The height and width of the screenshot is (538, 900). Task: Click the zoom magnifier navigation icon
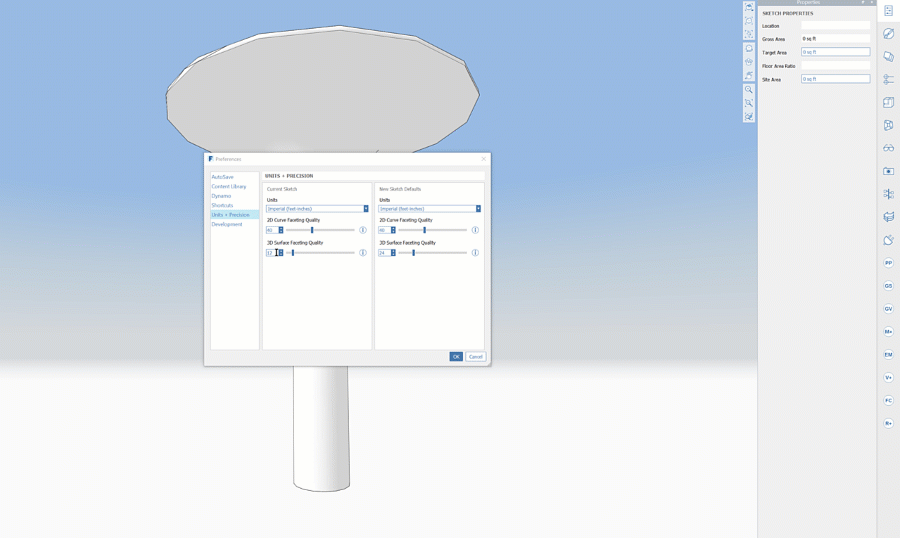pyautogui.click(x=749, y=90)
